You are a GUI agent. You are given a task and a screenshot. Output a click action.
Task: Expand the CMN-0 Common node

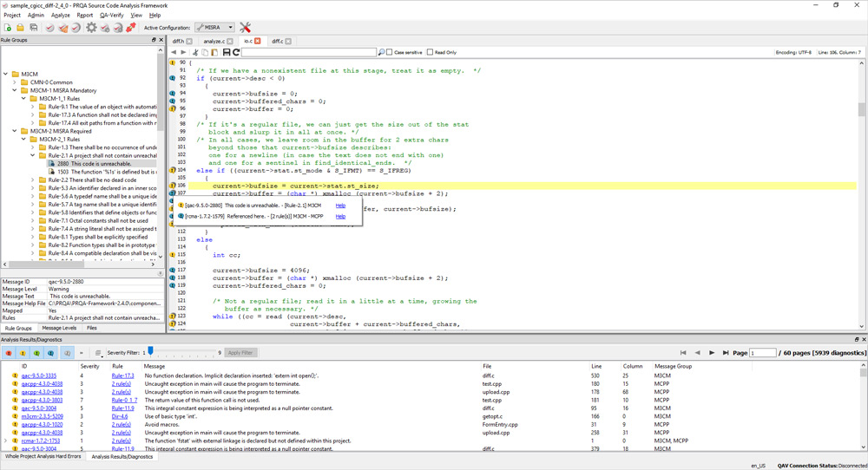[15, 82]
